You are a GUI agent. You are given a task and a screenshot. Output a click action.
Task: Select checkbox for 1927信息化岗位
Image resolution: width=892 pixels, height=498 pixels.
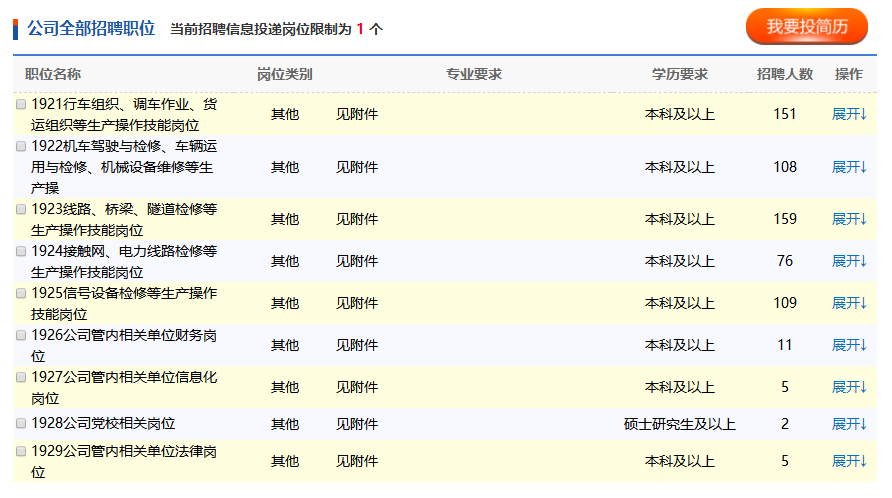[21, 377]
